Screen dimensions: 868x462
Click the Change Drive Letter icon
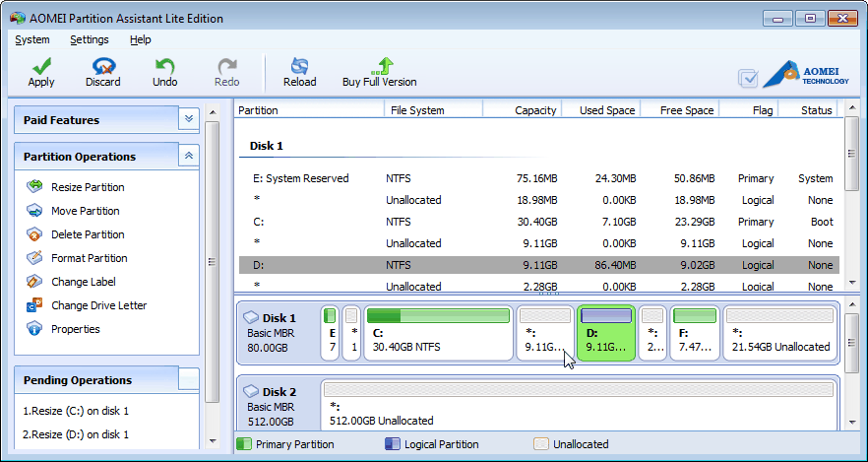[34, 305]
